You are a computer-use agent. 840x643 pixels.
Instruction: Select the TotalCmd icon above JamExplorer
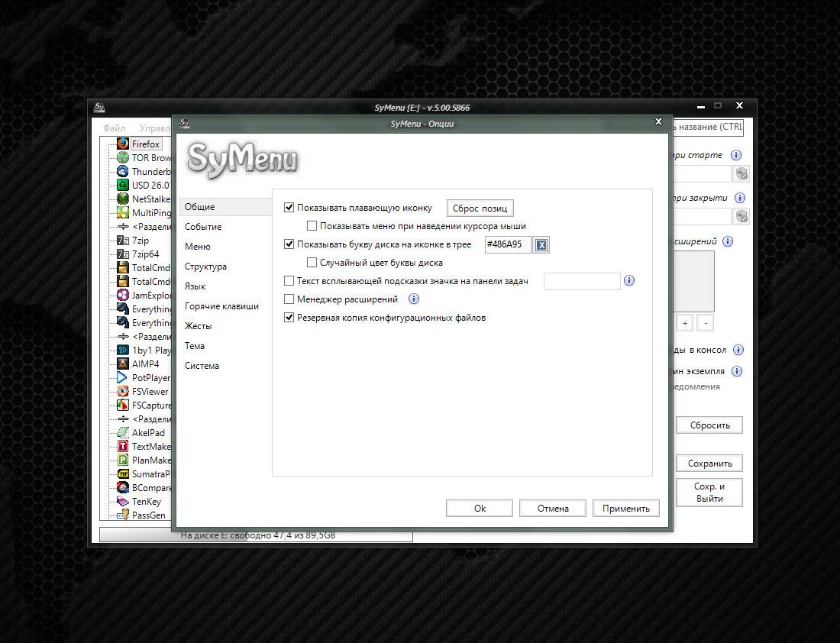[123, 281]
